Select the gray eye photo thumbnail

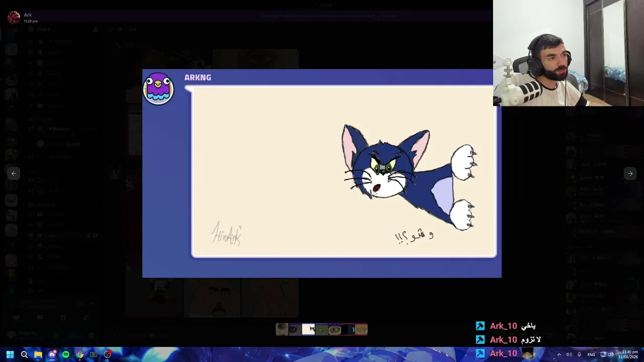(282, 329)
